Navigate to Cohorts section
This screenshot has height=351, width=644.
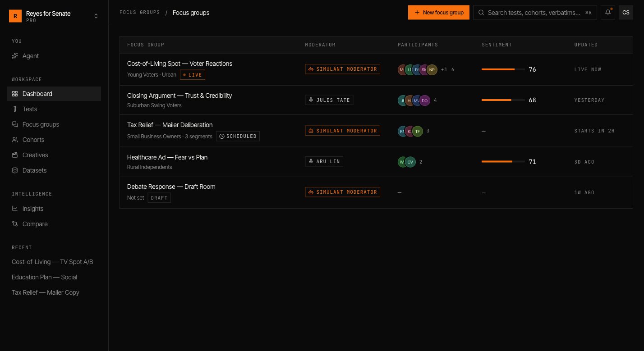coord(54,140)
